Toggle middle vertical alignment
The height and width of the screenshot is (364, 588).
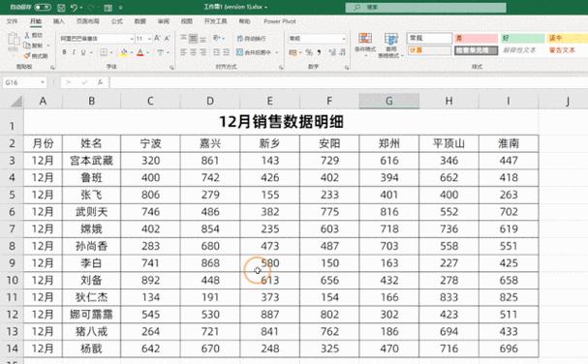(193, 38)
